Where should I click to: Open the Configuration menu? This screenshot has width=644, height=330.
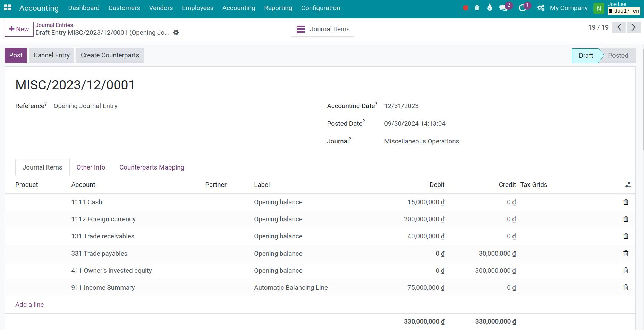[320, 8]
